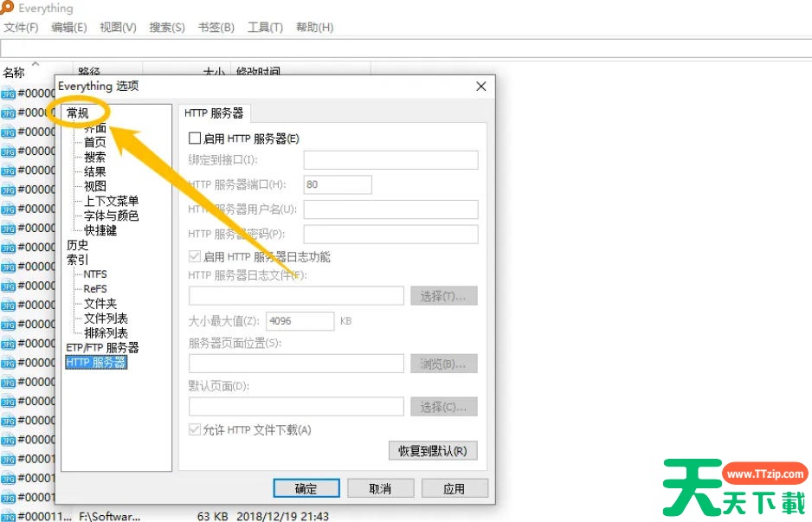
Task: Open the 工具(T) menu
Action: 265,27
